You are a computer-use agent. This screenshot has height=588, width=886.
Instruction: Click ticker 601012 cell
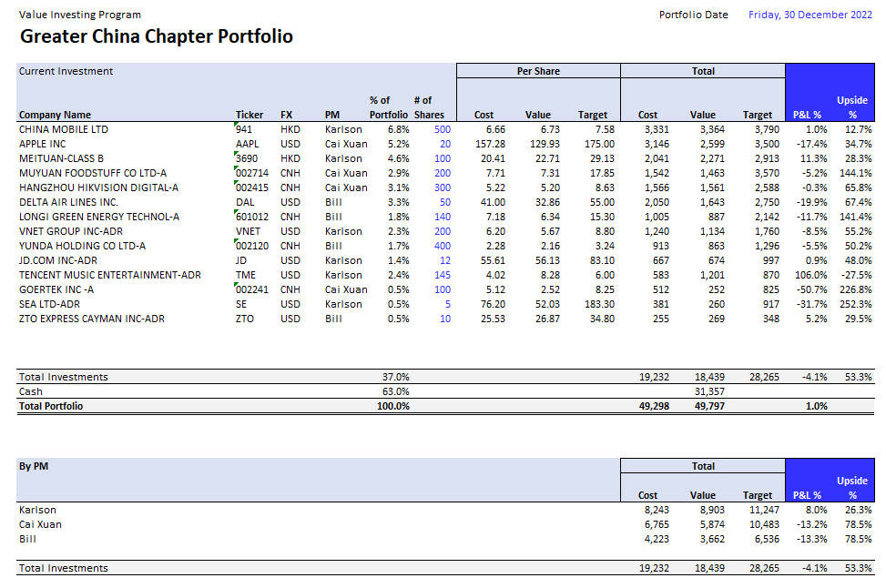click(252, 217)
